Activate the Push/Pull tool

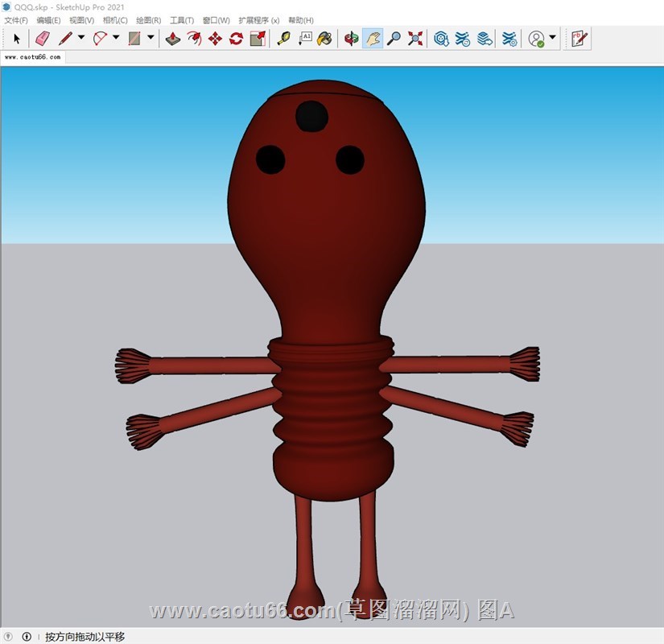[172, 38]
